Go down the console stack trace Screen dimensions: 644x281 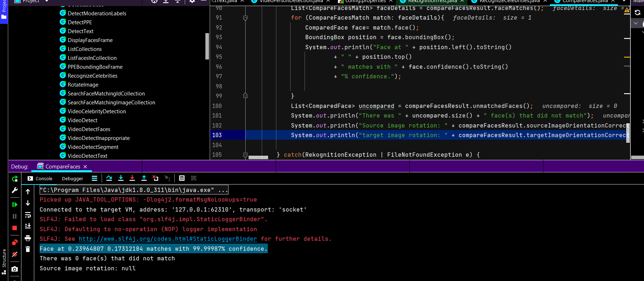tap(28, 203)
